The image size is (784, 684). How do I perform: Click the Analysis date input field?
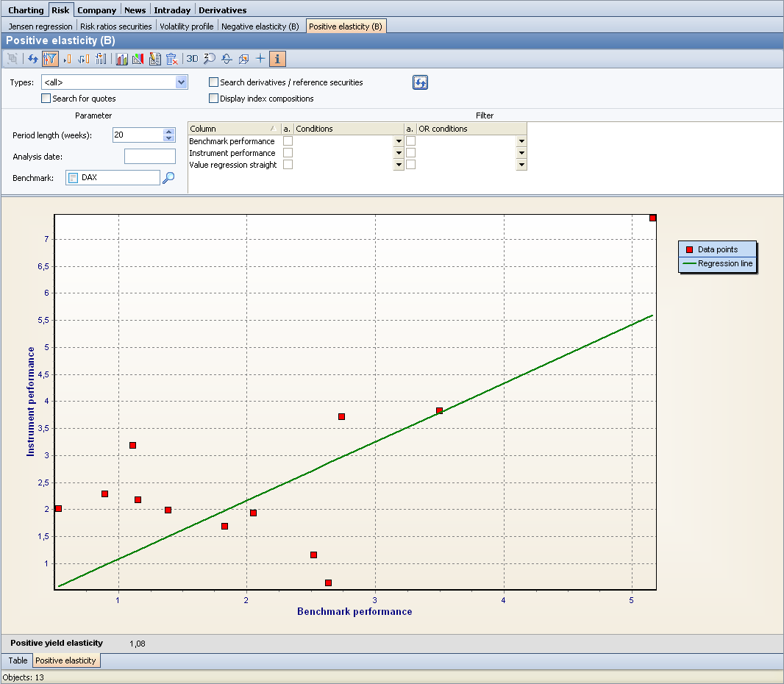click(x=150, y=156)
